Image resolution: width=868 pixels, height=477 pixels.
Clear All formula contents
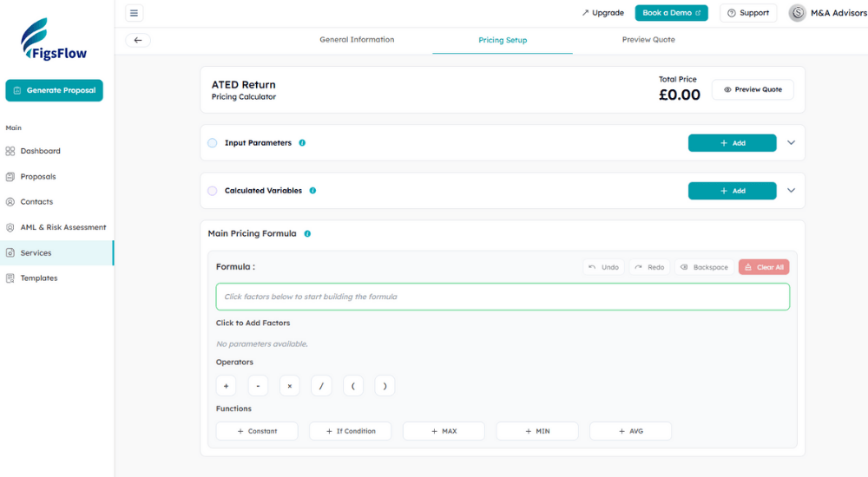coord(764,267)
